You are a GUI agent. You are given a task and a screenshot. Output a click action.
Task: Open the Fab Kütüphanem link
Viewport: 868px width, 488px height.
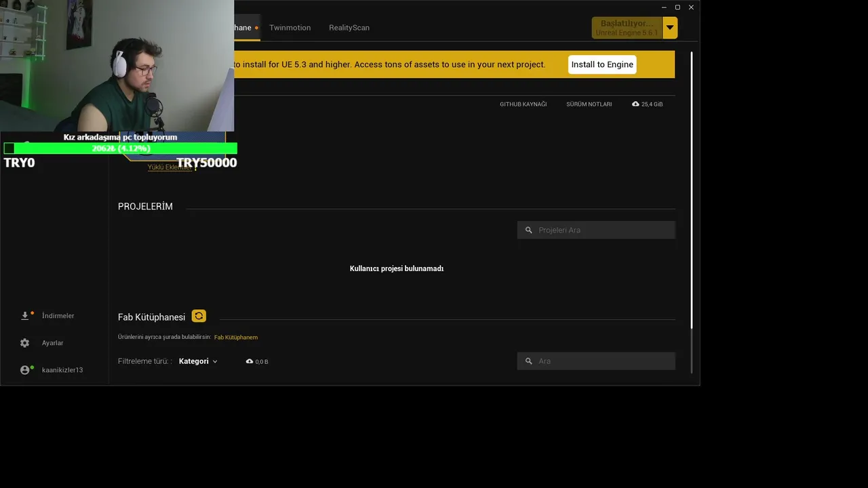pos(236,337)
